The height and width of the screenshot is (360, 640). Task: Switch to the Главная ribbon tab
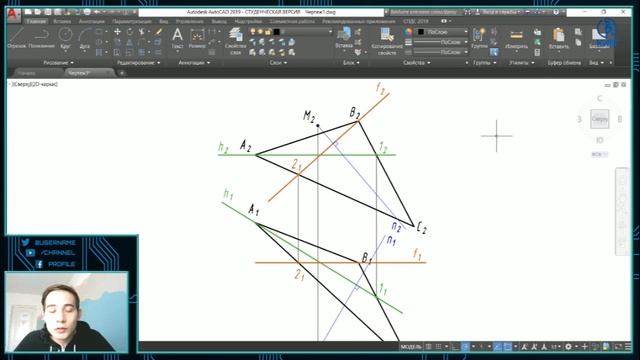point(36,21)
